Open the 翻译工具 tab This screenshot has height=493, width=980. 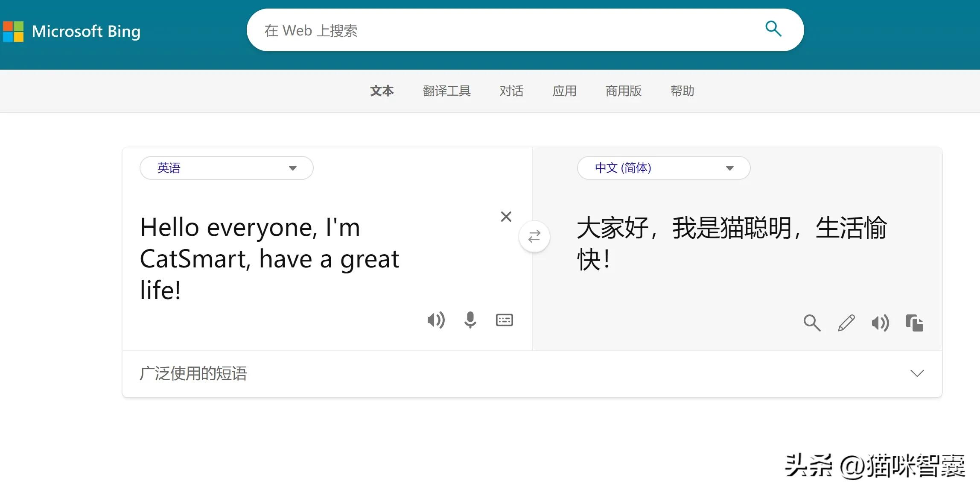446,91
